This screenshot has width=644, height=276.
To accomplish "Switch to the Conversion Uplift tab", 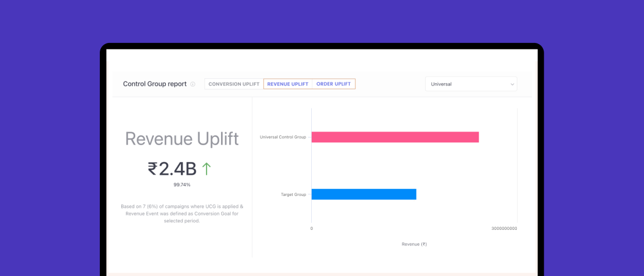I will click(x=234, y=84).
